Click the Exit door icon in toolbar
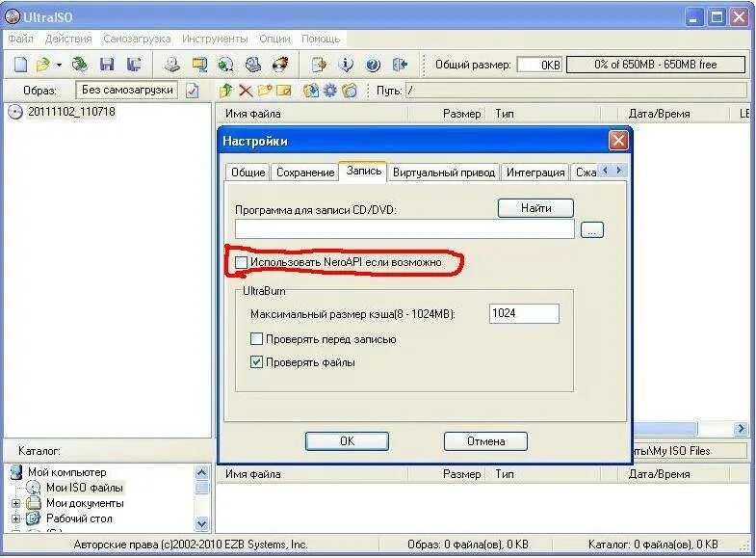Viewport: 756px width, 558px height. (x=400, y=65)
